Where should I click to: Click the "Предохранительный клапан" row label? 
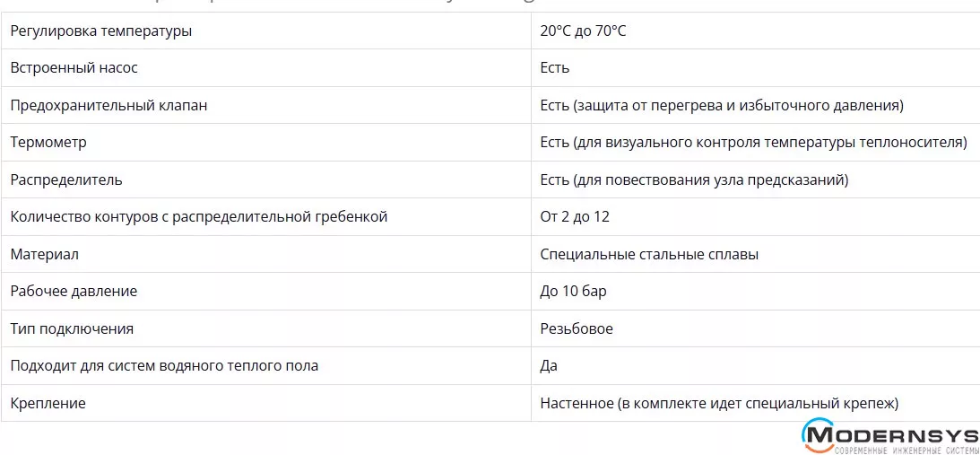coord(108,105)
